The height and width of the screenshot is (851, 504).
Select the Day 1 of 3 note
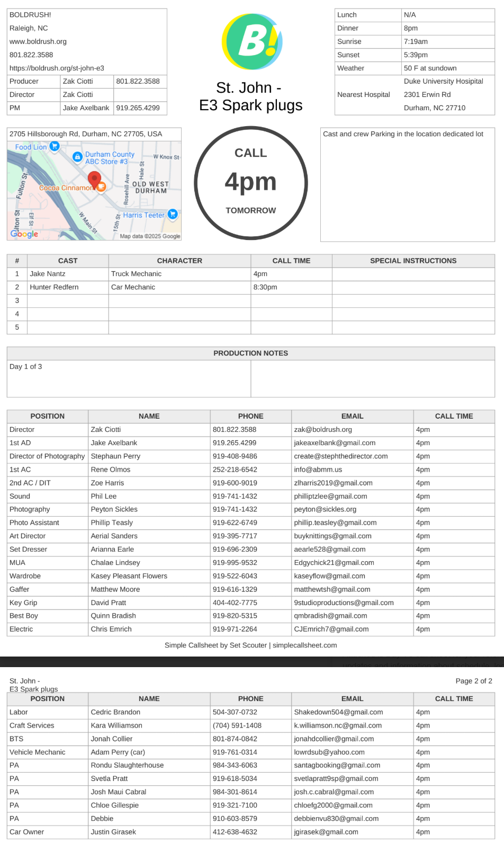pos(25,366)
